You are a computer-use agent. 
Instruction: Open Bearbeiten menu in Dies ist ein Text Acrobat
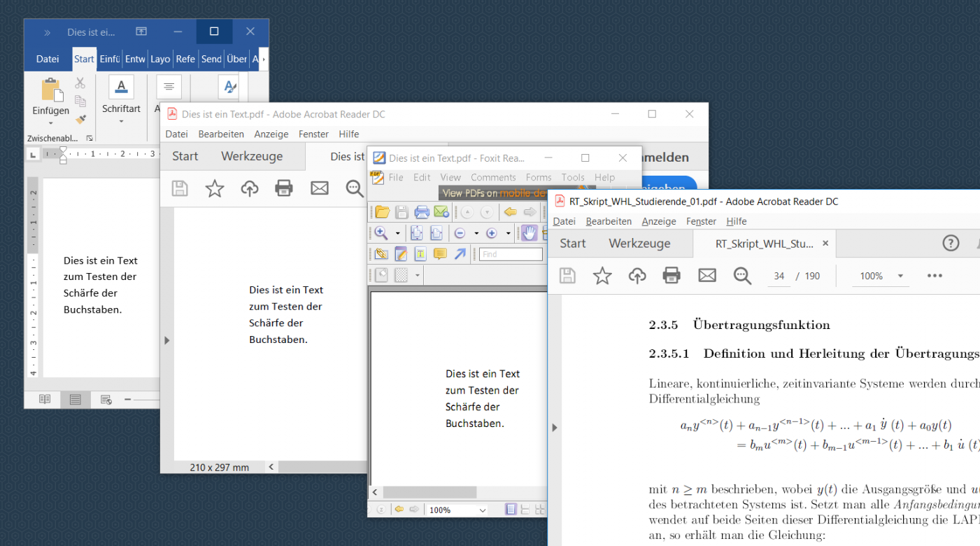tap(221, 134)
